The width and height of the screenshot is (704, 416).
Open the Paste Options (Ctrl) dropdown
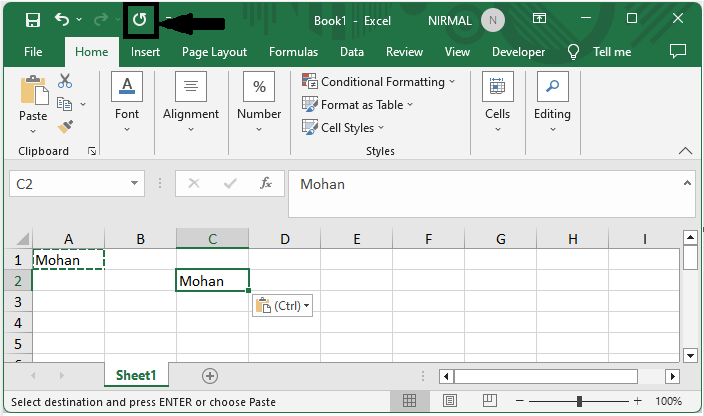pyautogui.click(x=284, y=306)
